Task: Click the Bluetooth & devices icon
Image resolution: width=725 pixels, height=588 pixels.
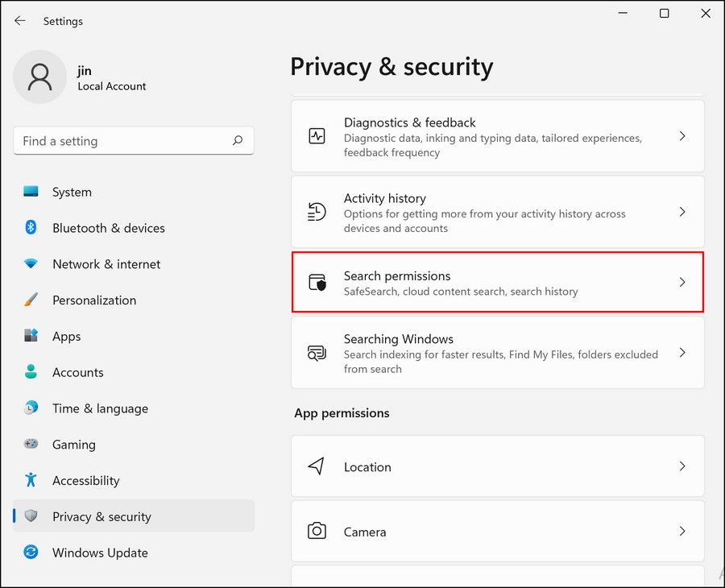Action: [x=31, y=228]
